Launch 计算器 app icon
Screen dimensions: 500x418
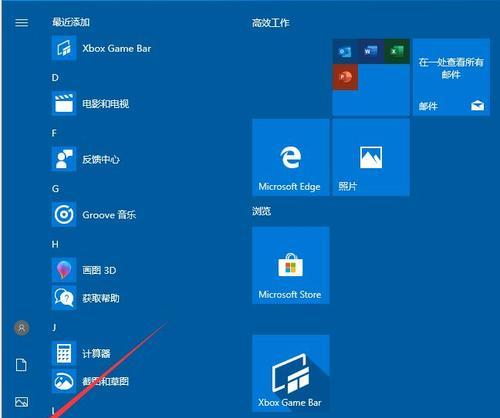tap(64, 353)
